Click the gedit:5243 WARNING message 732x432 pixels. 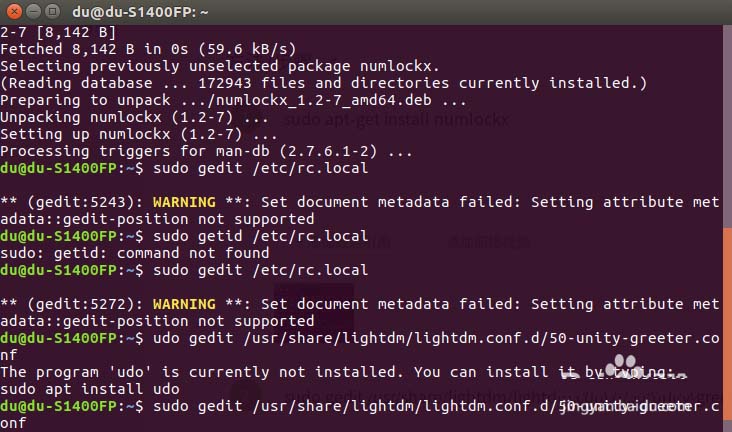click(x=360, y=202)
